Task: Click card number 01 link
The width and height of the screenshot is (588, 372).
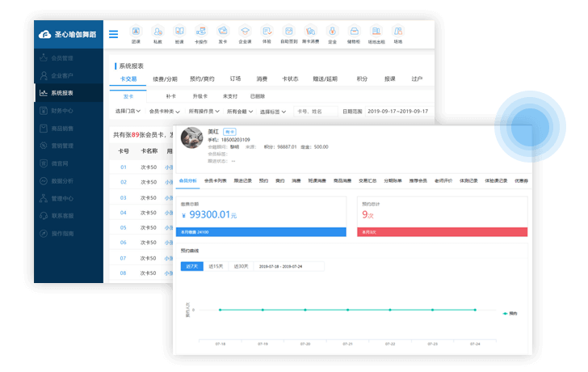Action: click(x=124, y=167)
